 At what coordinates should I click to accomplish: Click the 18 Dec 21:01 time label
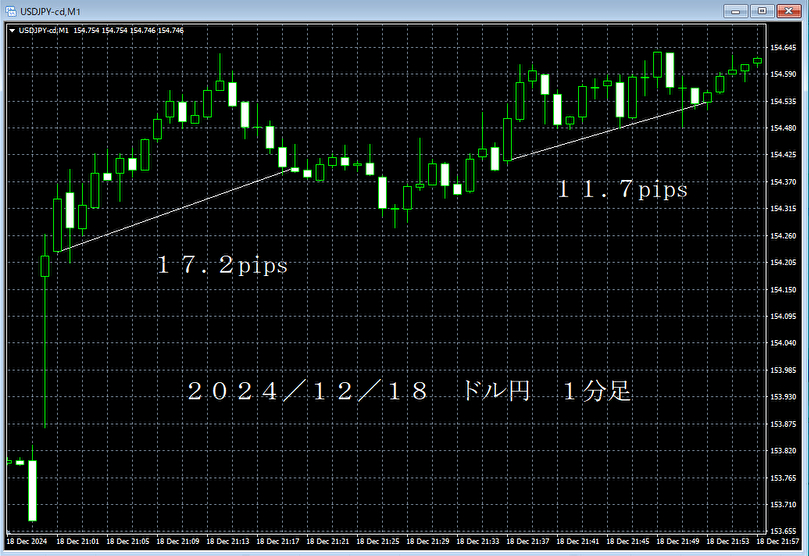point(77,542)
